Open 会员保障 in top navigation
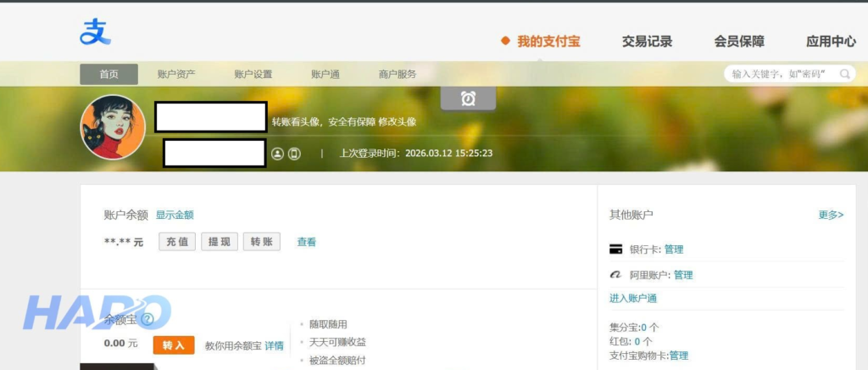 [739, 41]
